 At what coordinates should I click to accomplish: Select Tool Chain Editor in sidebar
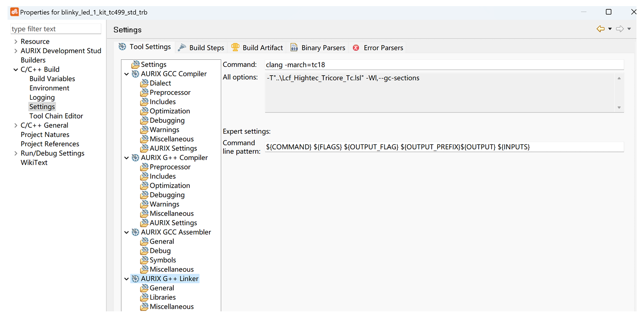click(x=56, y=116)
